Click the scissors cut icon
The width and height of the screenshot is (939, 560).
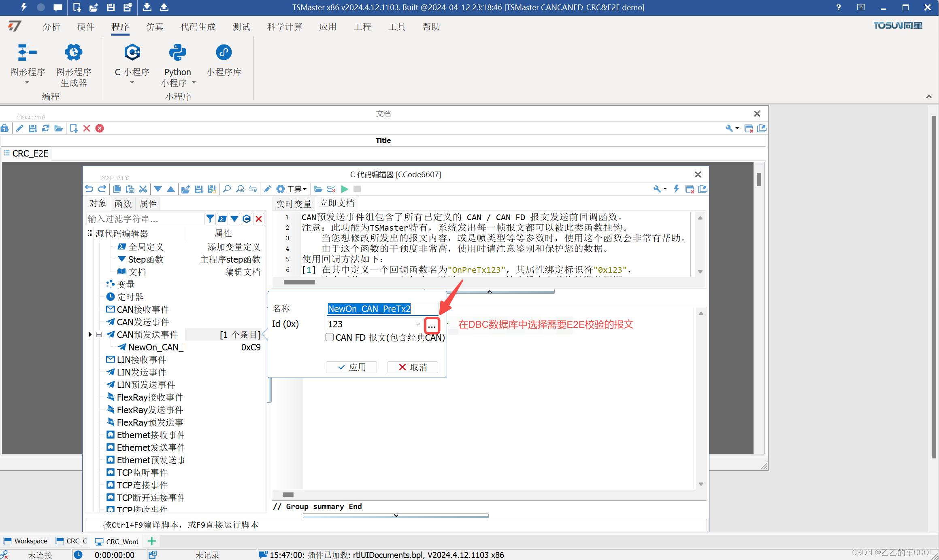[143, 189]
